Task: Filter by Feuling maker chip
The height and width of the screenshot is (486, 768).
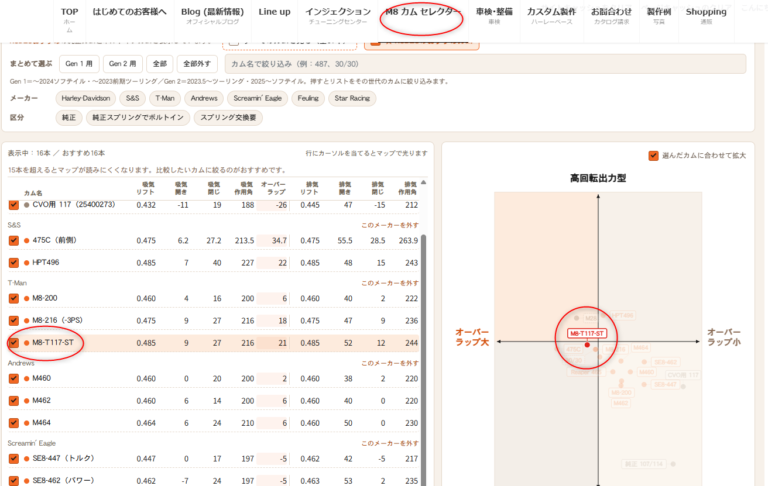Action: 308,98
